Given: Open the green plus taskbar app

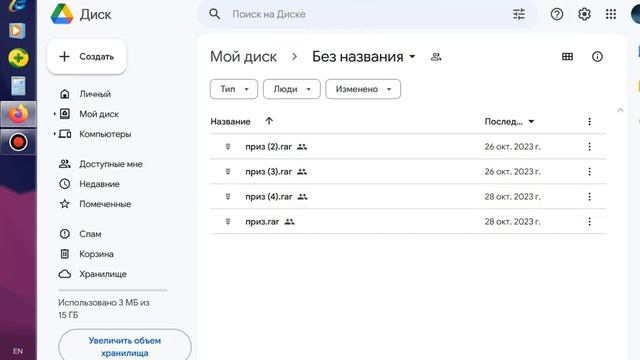Looking at the screenshot, I should [18, 58].
